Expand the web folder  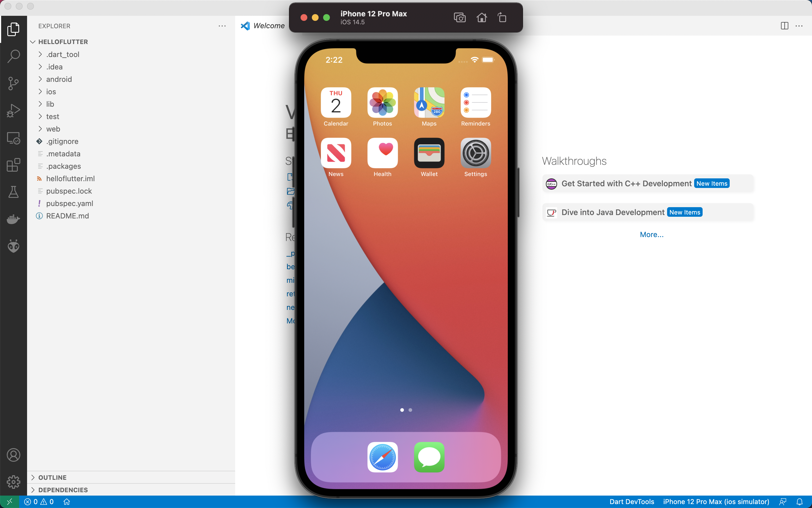131,129
